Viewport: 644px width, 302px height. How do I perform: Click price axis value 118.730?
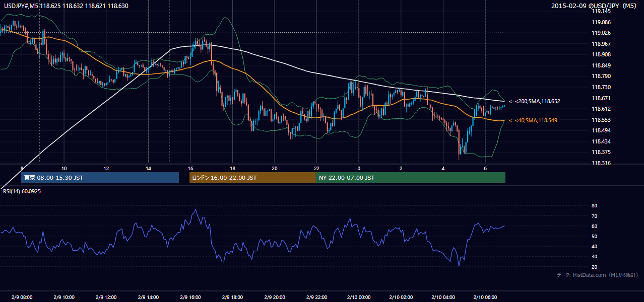(601, 87)
